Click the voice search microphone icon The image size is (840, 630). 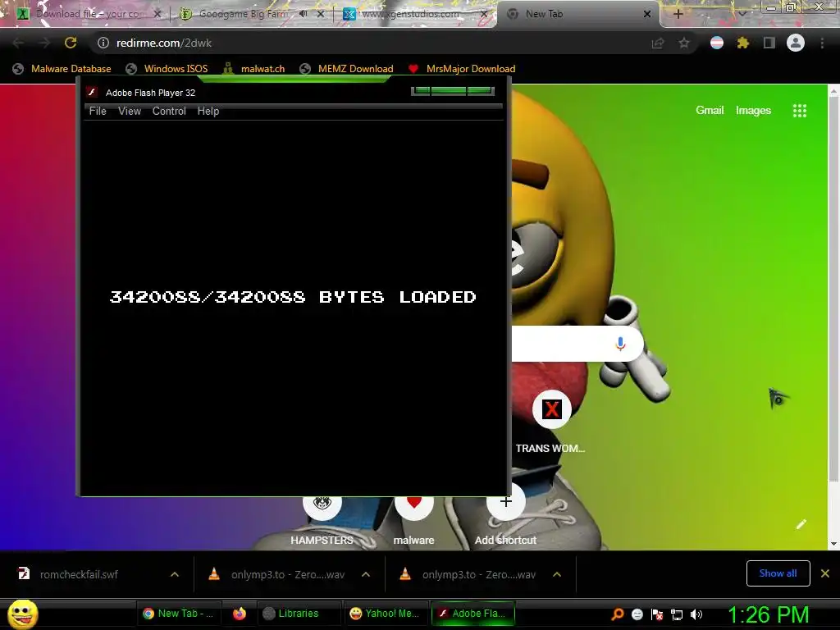620,344
